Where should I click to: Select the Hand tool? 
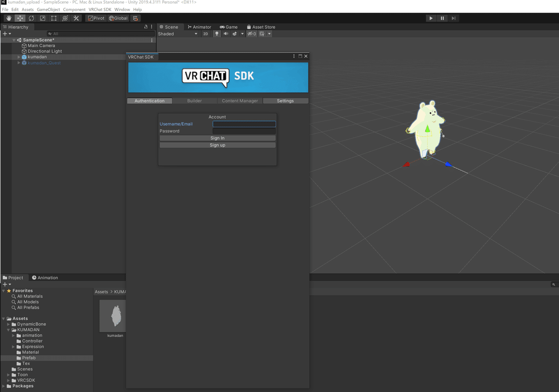tap(9, 18)
